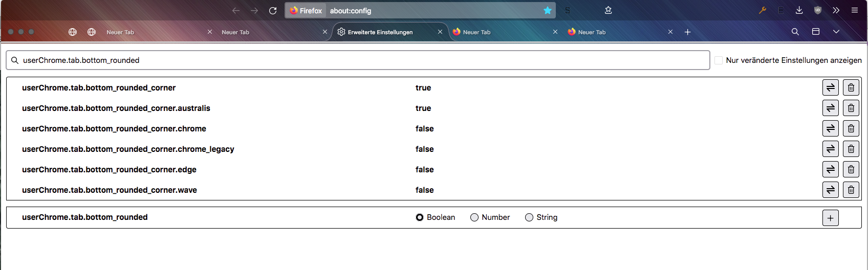This screenshot has width=868, height=270.
Task: Click the preference search input field
Action: [358, 60]
